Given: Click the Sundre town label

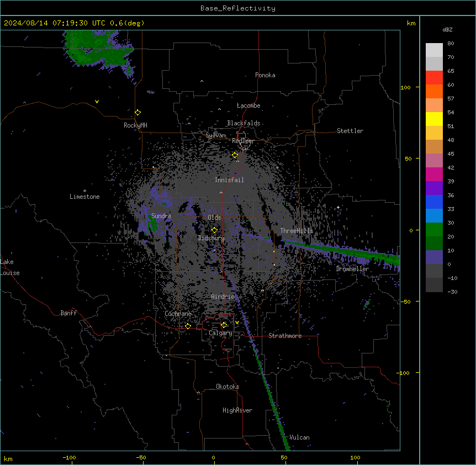Looking at the screenshot, I should click(161, 216).
